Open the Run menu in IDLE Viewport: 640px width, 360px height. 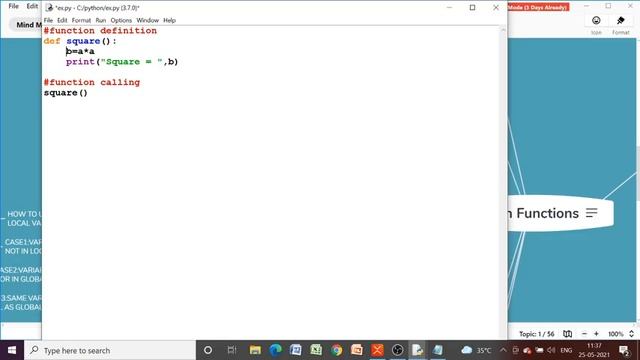101,20
